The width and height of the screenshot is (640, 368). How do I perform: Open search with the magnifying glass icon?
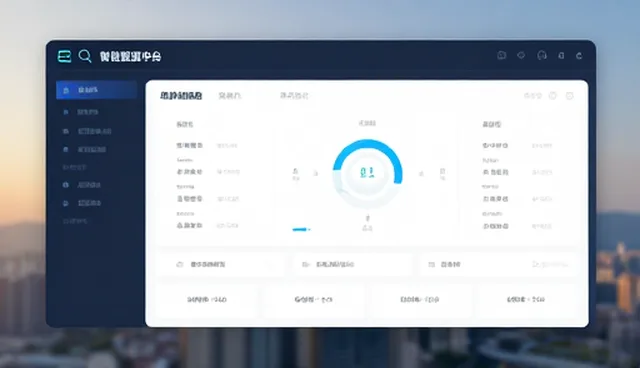[85, 56]
